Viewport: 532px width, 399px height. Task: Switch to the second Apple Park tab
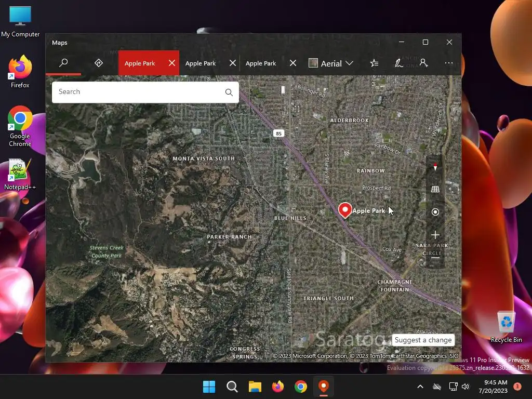(201, 63)
